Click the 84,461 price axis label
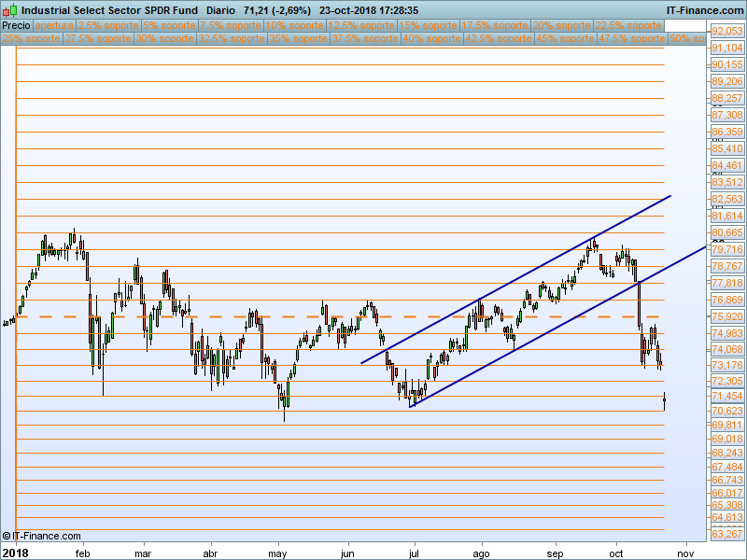Screen dimensions: 747x560 727,165
